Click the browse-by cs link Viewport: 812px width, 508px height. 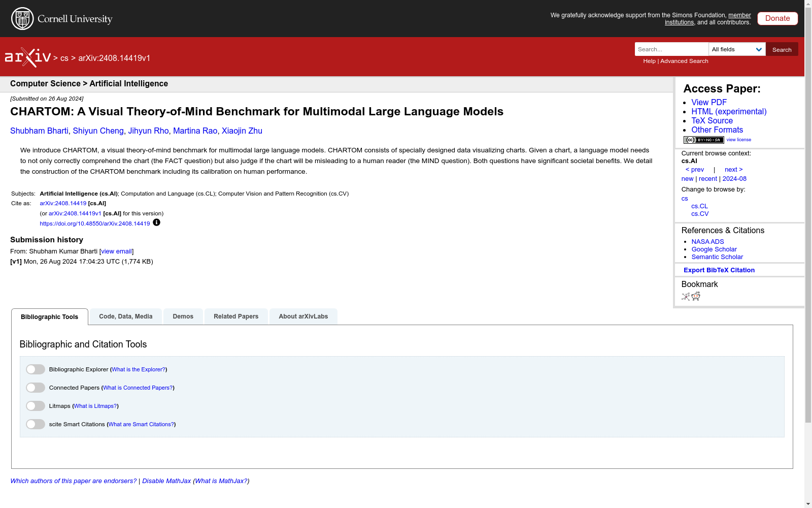point(685,199)
